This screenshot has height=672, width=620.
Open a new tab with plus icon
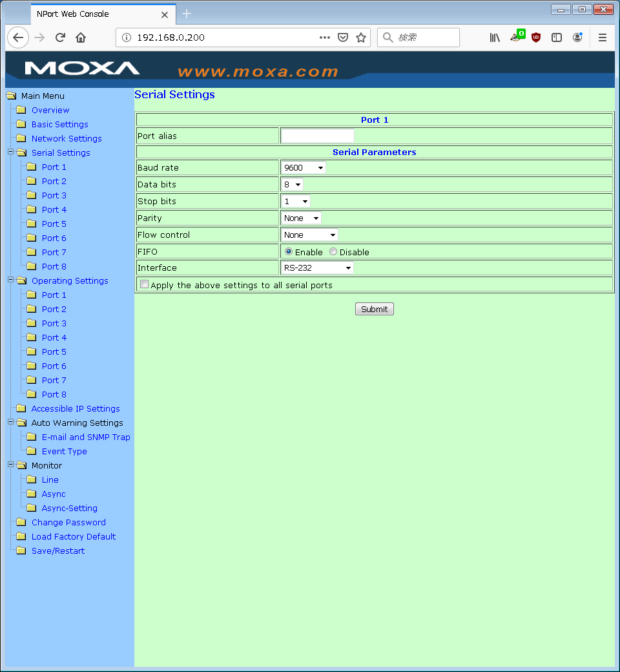click(187, 14)
